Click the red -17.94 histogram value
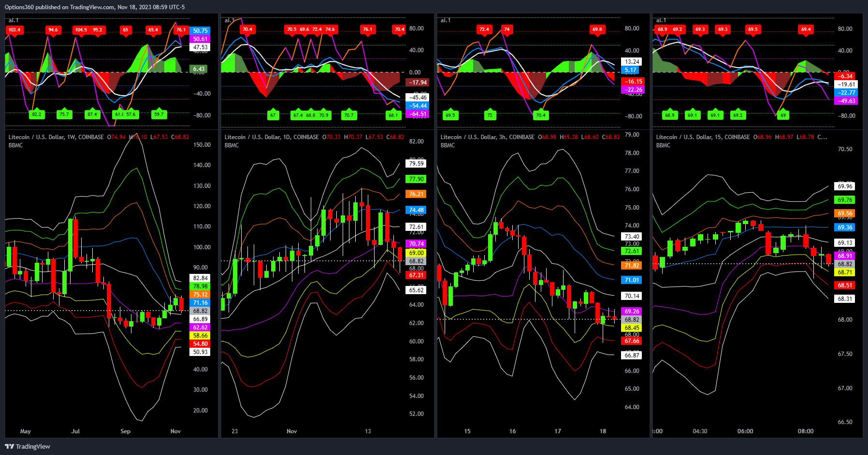 click(417, 83)
